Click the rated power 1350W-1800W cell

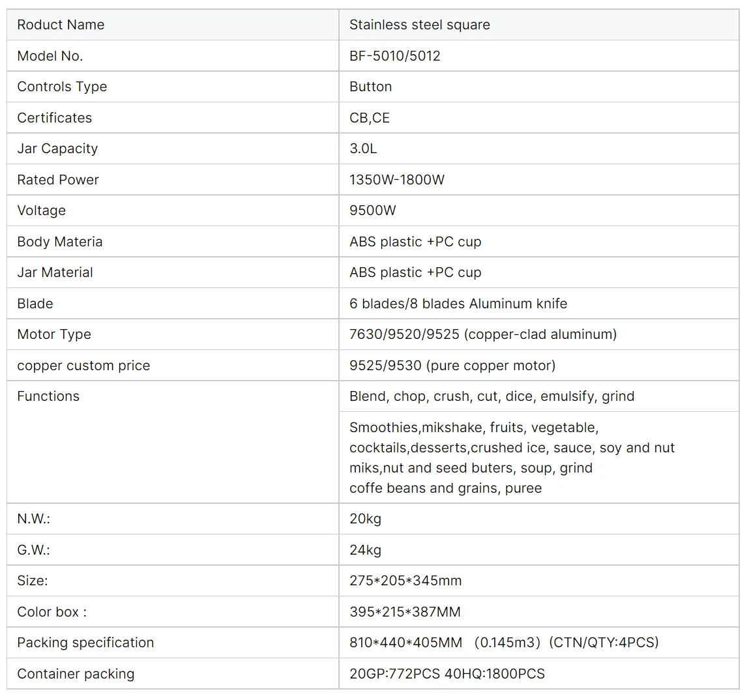[x=396, y=180]
